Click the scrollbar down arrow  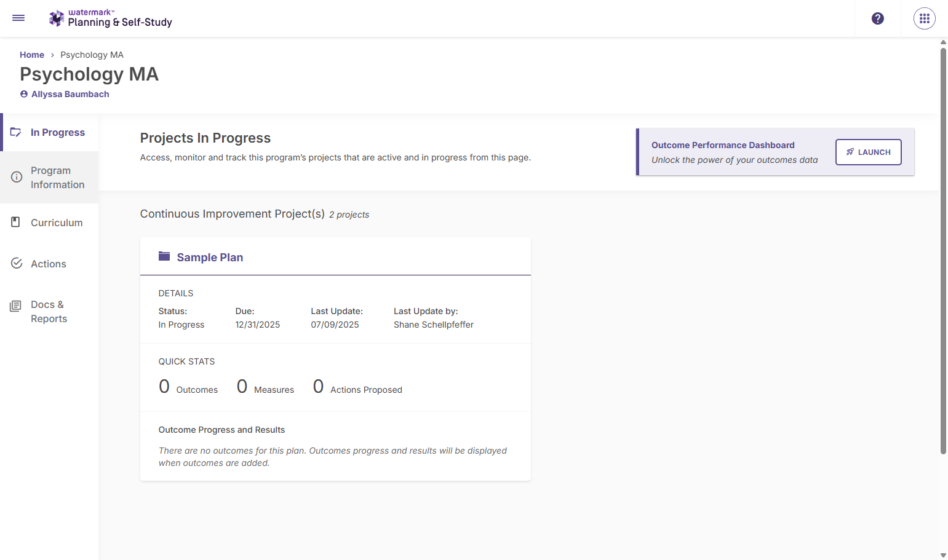(x=943, y=555)
